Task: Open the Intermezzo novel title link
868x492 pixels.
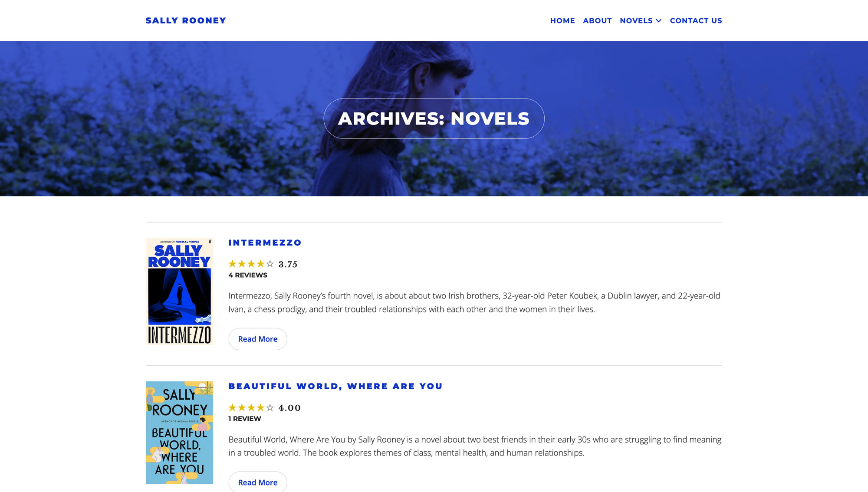Action: point(265,243)
